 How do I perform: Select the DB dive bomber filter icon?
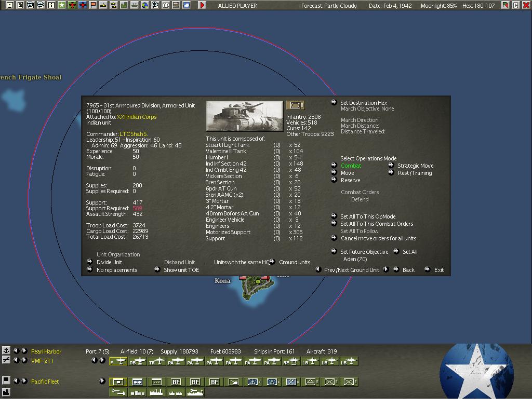pyautogui.click(x=137, y=362)
